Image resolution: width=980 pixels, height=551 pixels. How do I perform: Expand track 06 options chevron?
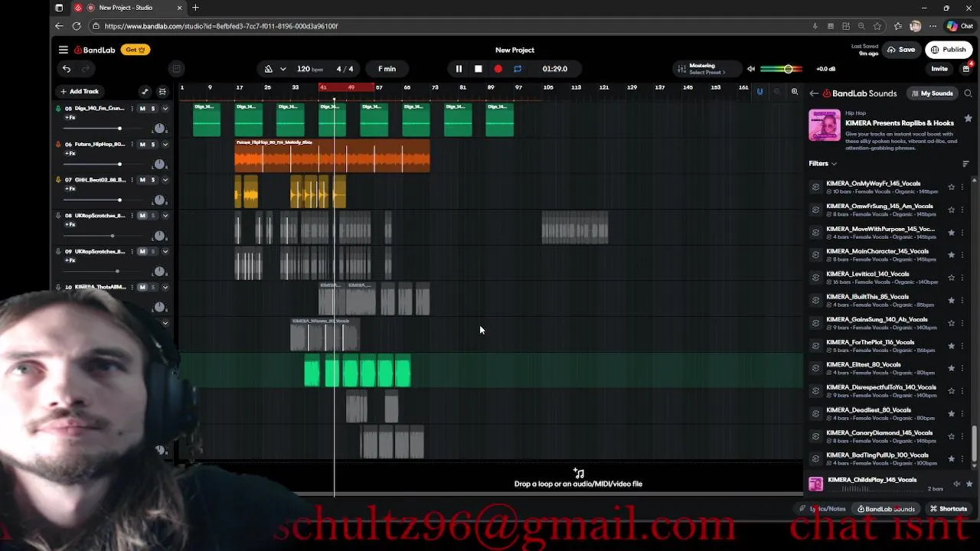tap(165, 145)
